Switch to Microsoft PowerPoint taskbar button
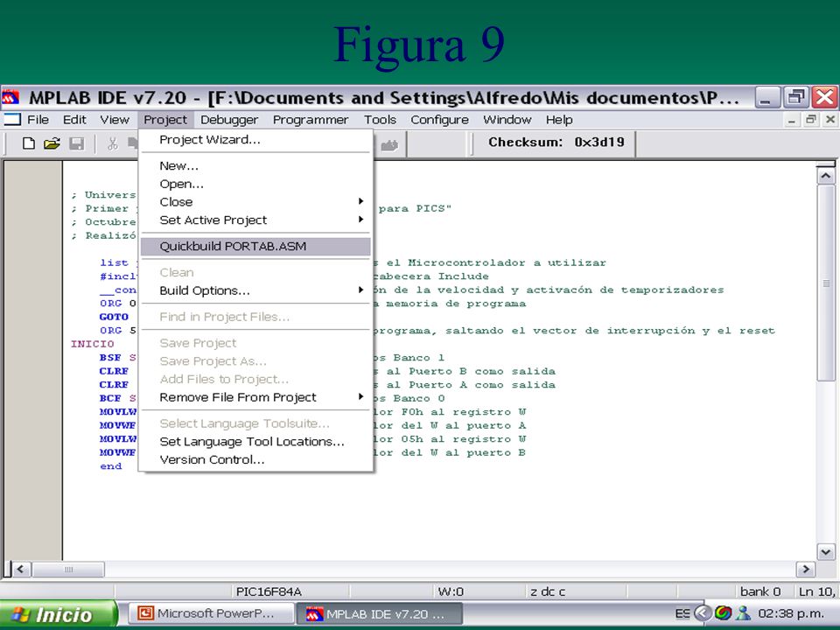This screenshot has height=630, width=840. pos(212,614)
